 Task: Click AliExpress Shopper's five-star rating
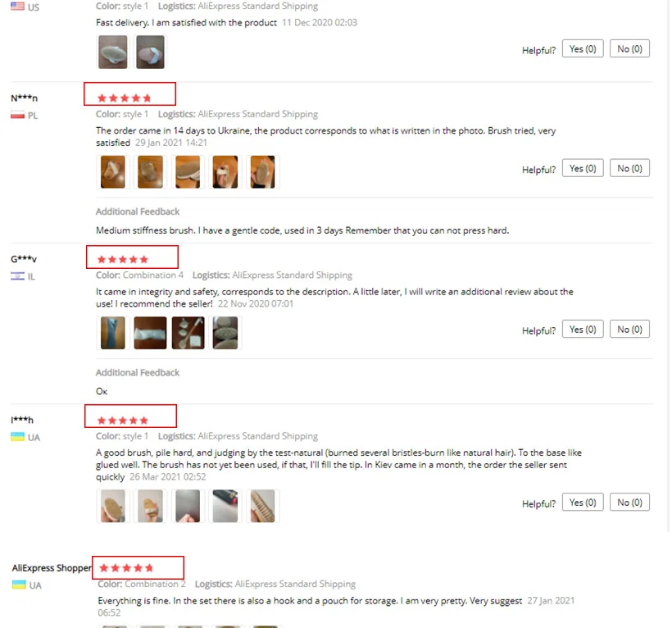[x=126, y=568]
